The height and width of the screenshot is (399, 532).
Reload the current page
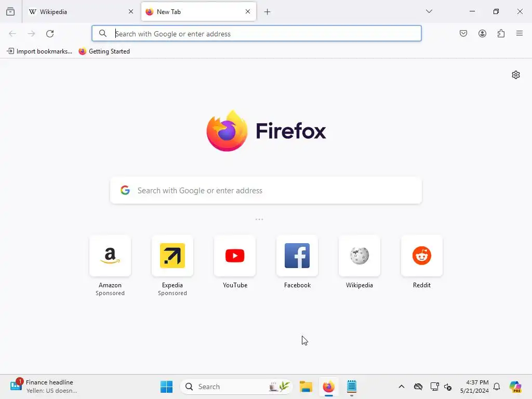tap(50, 34)
